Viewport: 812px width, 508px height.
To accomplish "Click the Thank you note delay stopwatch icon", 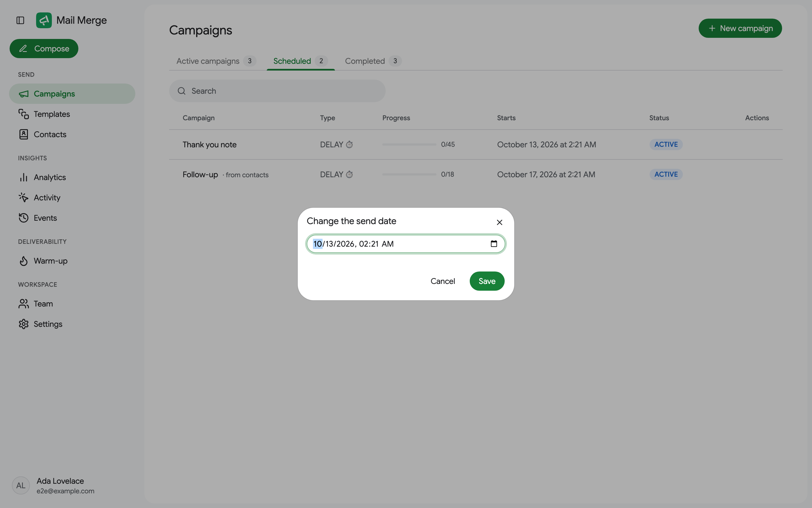I will (x=349, y=144).
